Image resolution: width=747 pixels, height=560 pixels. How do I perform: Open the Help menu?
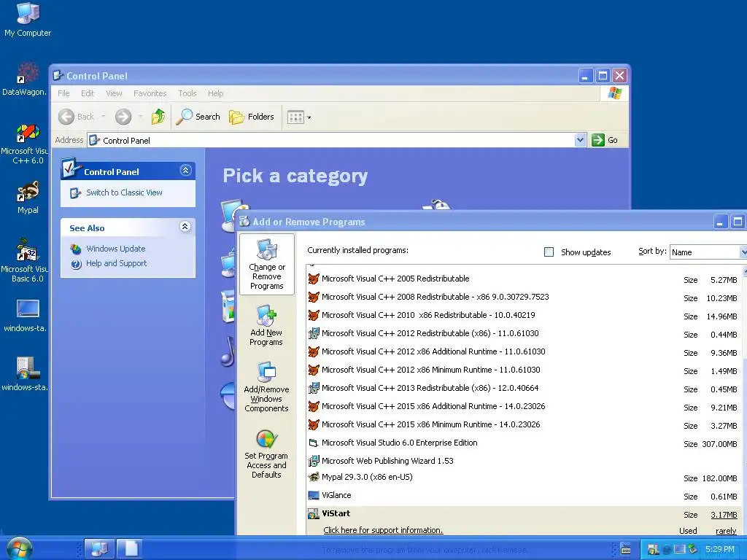click(x=215, y=93)
